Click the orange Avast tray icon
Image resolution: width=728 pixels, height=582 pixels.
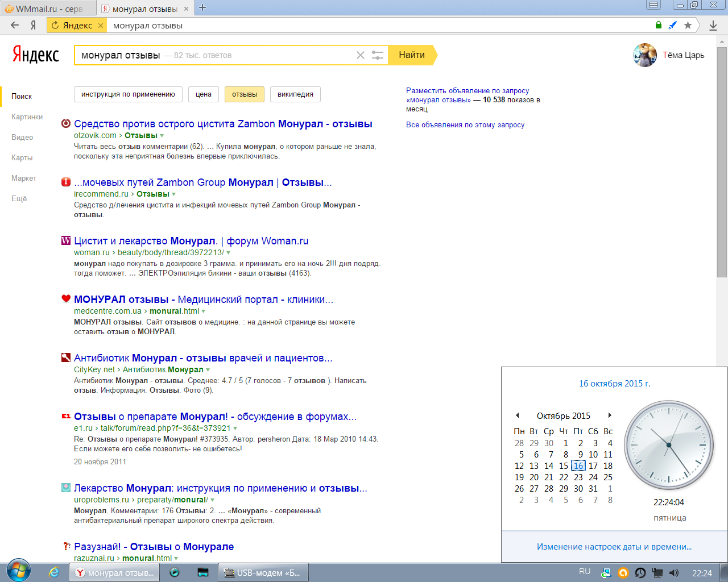point(623,573)
